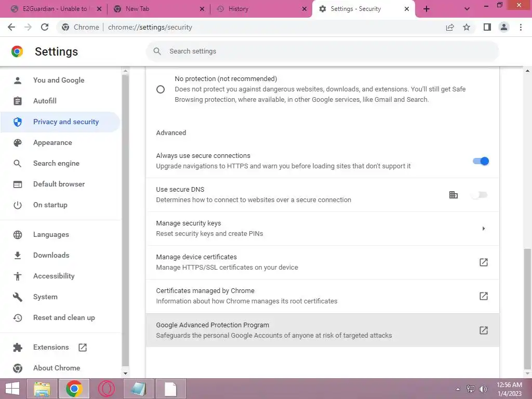Click external link icon next to Extensions
This screenshot has height=399, width=532.
point(83,348)
